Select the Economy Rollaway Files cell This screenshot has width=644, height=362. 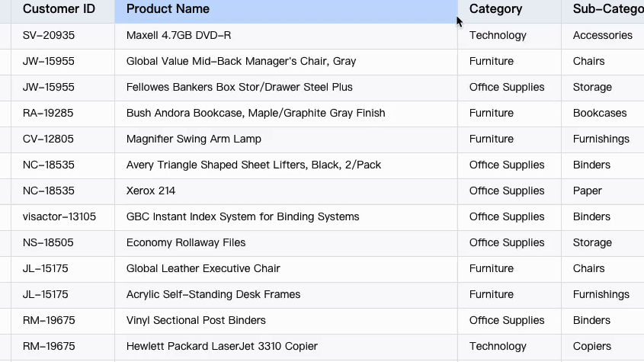[x=186, y=243]
